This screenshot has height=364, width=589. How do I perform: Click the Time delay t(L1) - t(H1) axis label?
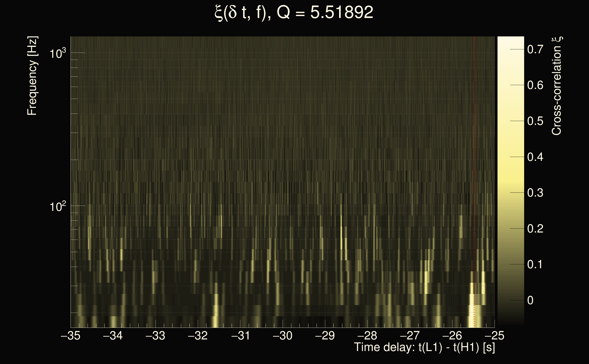[x=424, y=347]
